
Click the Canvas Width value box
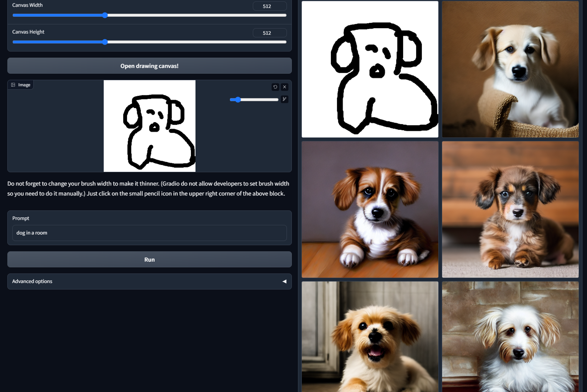tap(270, 6)
